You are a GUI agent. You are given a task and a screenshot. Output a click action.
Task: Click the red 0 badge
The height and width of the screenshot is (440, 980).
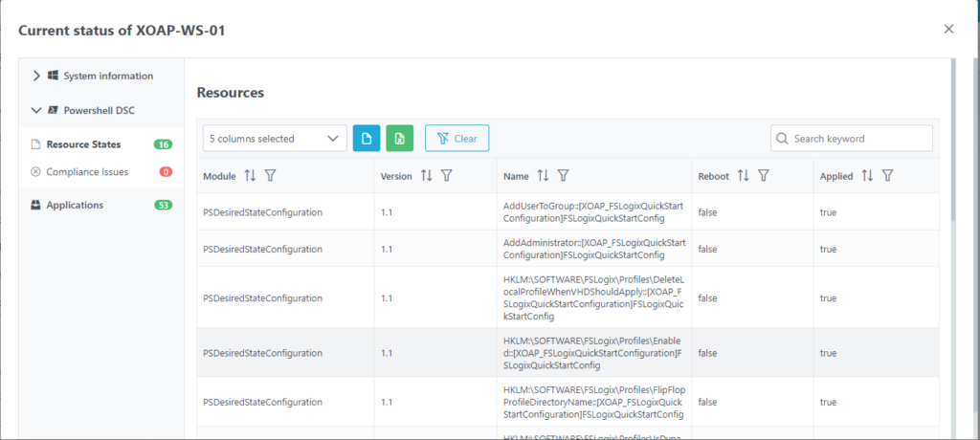166,172
